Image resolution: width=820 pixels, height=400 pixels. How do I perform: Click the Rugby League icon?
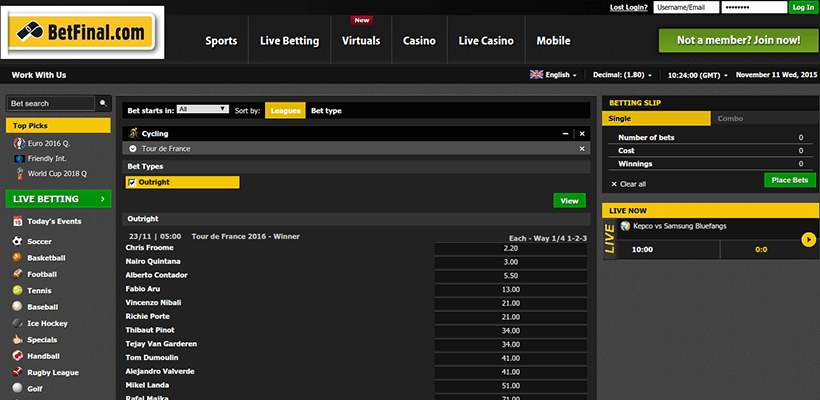tap(18, 372)
